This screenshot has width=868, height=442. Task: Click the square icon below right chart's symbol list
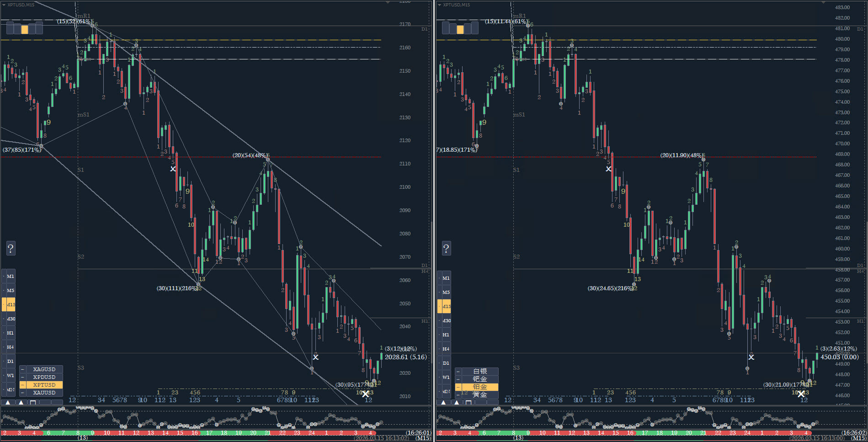pos(469,403)
